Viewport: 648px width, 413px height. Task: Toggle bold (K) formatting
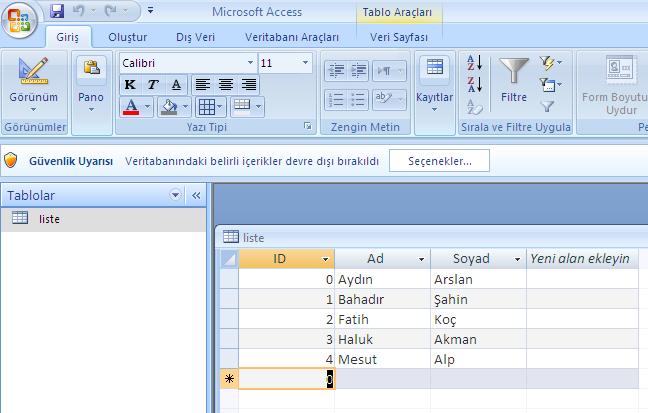coord(130,85)
